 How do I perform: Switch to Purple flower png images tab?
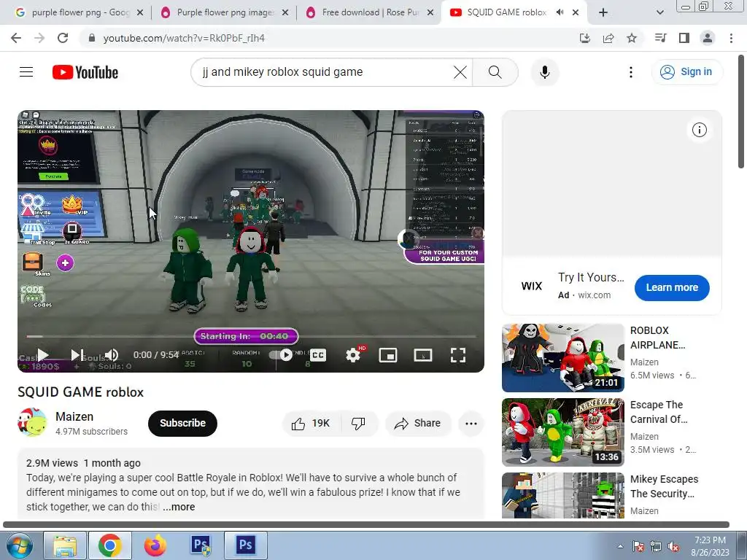point(225,12)
